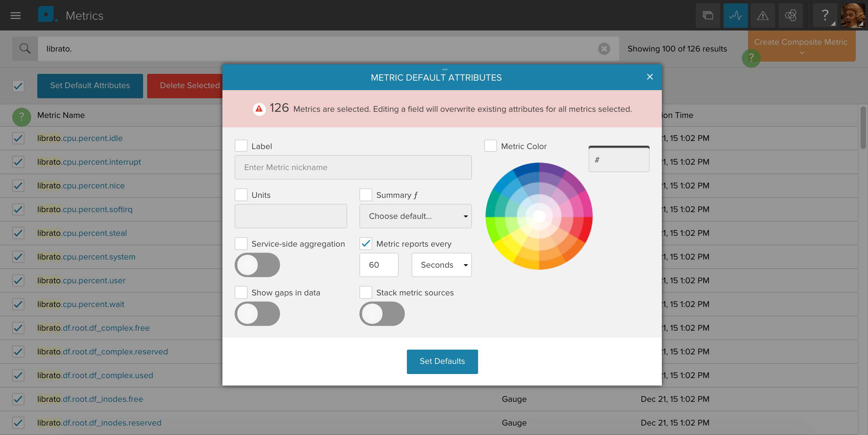Image resolution: width=868 pixels, height=435 pixels.
Task: Enable the Show gaps in data checkbox
Action: click(x=241, y=292)
